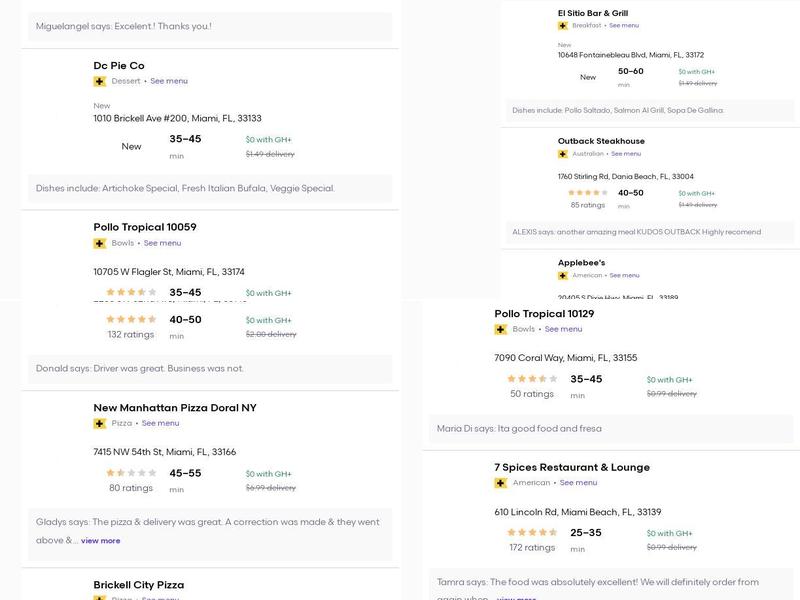This screenshot has height=600, width=800.
Task: Open See menu link for Dc Pie Co
Action: click(169, 81)
